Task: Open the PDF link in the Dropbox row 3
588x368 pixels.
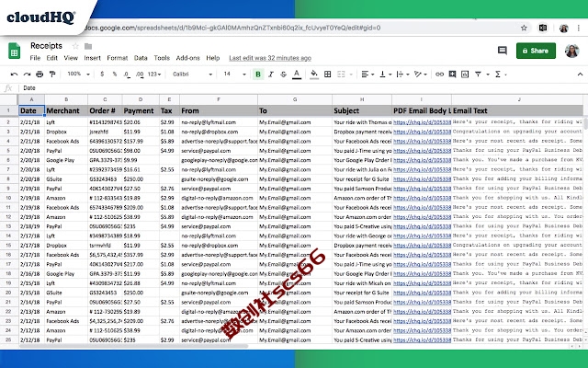Action: (x=422, y=132)
